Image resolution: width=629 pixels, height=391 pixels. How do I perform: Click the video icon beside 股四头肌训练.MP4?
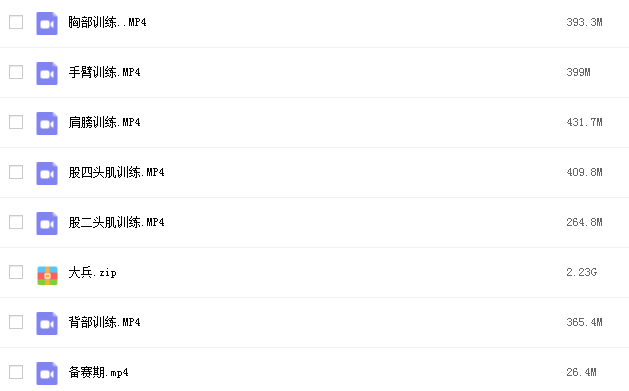(47, 173)
